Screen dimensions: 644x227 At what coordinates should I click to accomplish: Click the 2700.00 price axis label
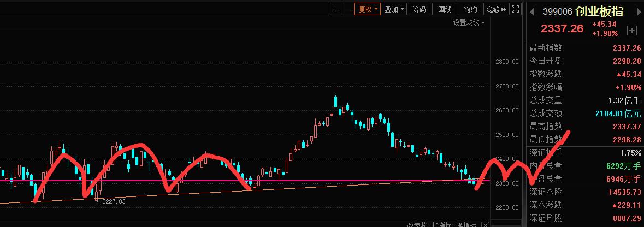point(507,86)
